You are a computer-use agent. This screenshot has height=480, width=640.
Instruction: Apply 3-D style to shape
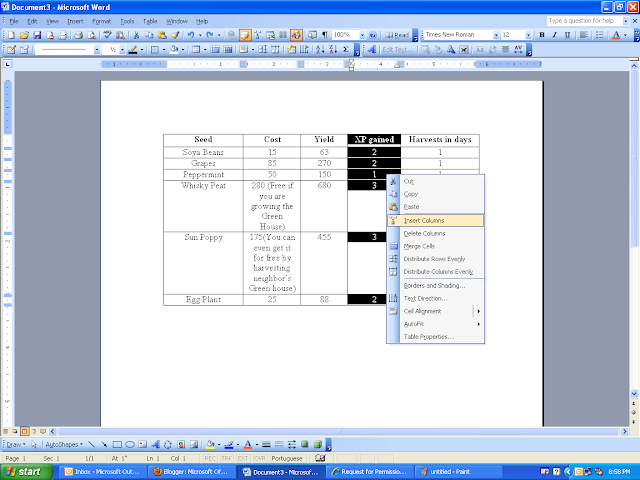(318, 444)
